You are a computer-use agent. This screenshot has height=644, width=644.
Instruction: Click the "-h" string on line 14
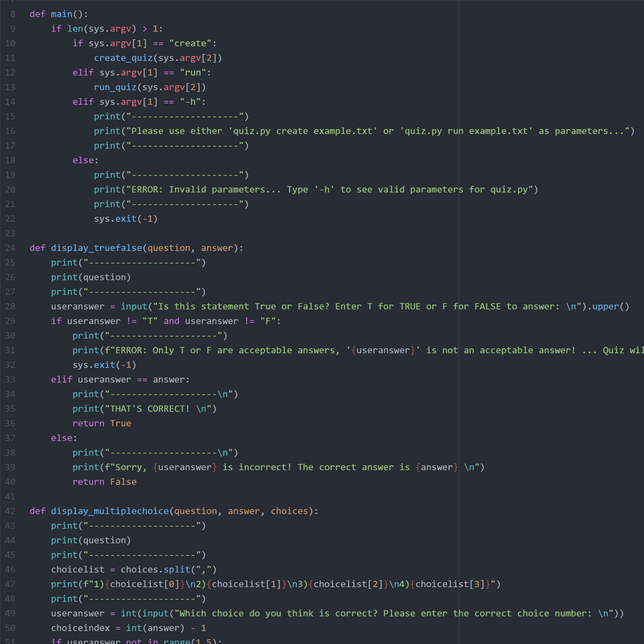click(x=190, y=102)
